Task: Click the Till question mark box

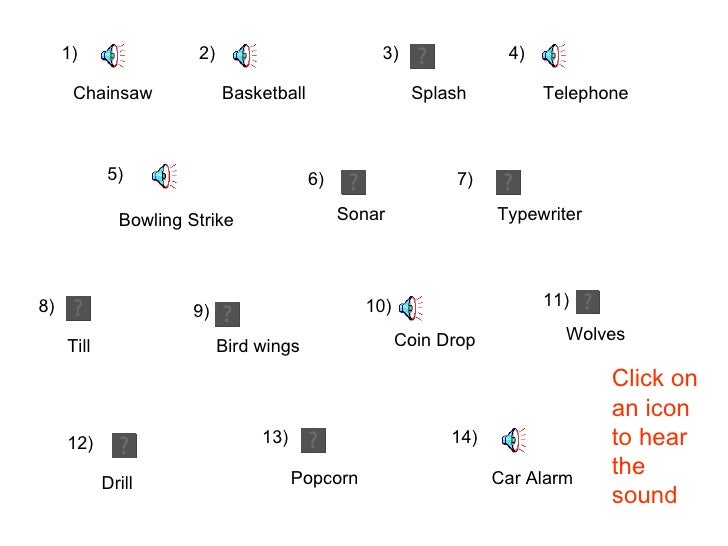Action: click(78, 308)
